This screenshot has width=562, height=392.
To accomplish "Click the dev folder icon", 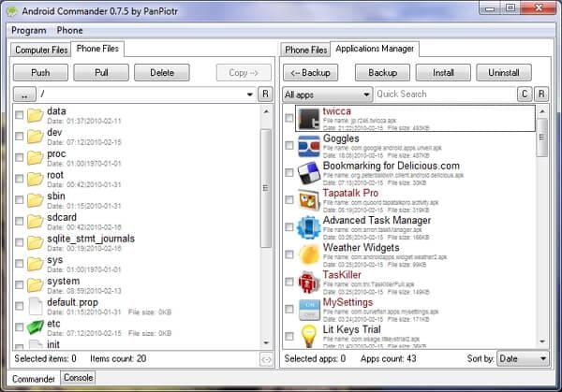I will click(36, 137).
